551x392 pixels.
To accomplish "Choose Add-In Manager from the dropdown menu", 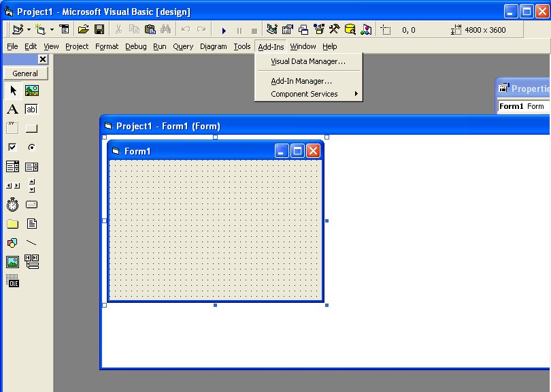I will point(308,81).
